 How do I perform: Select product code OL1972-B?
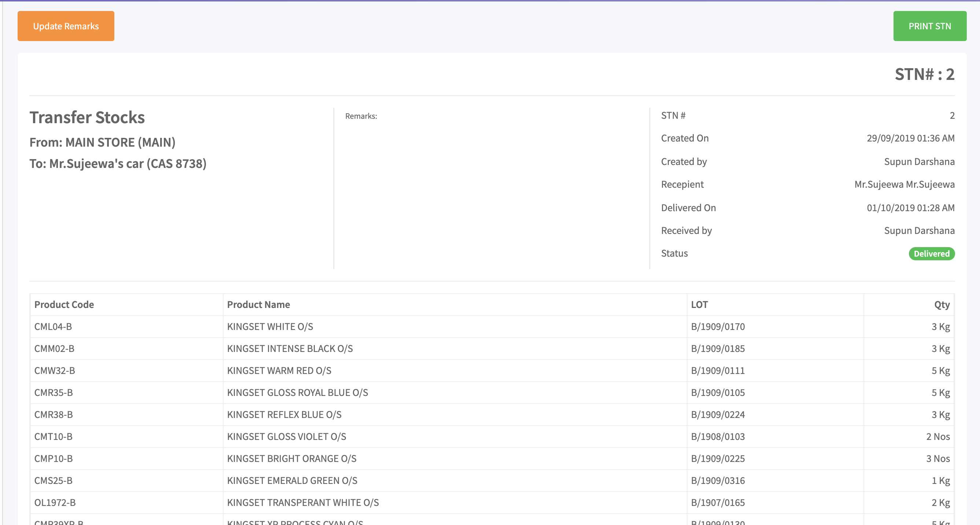pyautogui.click(x=55, y=503)
